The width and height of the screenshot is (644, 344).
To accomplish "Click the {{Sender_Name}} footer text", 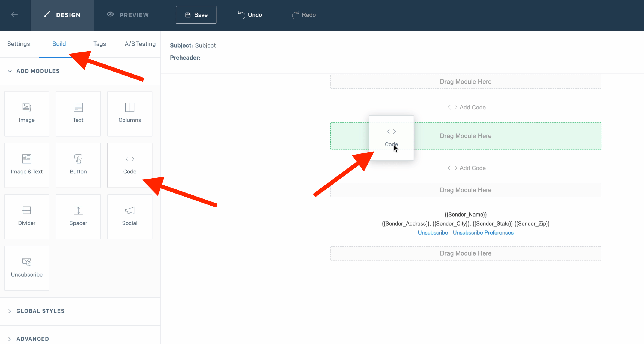I will (x=466, y=215).
